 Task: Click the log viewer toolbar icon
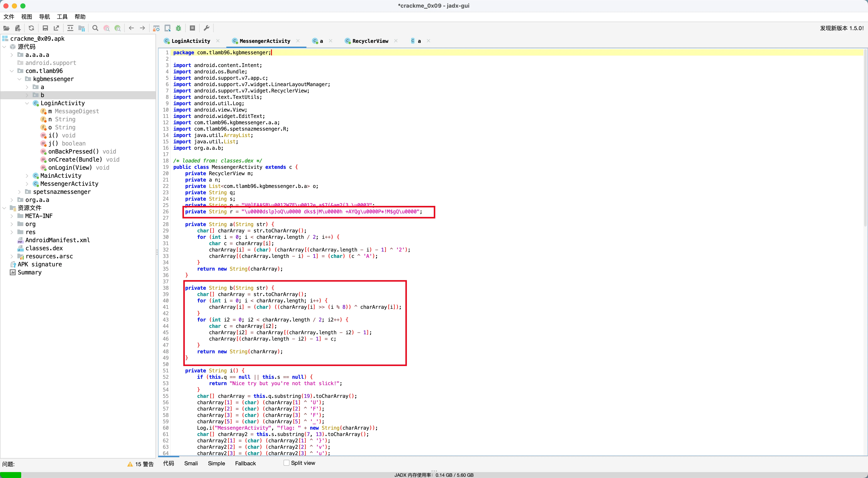pyautogui.click(x=192, y=28)
